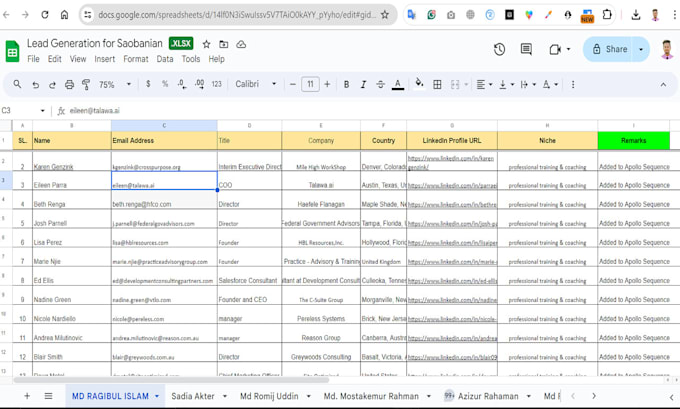Start a Meet video call
Viewport: 680px width, 409px height.
coord(555,49)
